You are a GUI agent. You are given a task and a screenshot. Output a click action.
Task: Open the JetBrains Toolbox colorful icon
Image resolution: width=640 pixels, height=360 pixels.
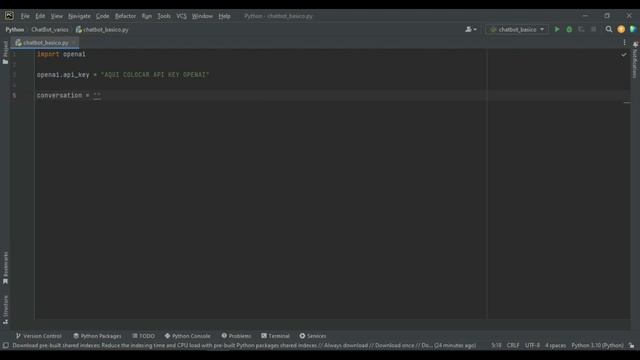(x=633, y=29)
